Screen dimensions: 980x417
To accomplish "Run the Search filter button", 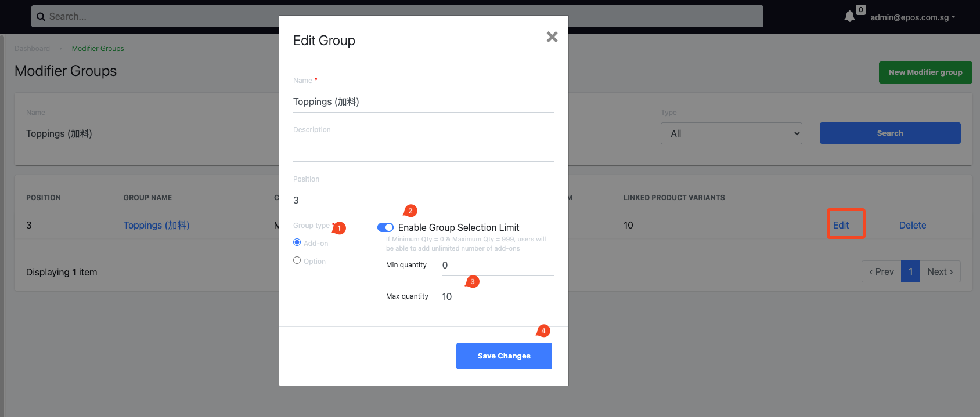I will click(x=890, y=133).
